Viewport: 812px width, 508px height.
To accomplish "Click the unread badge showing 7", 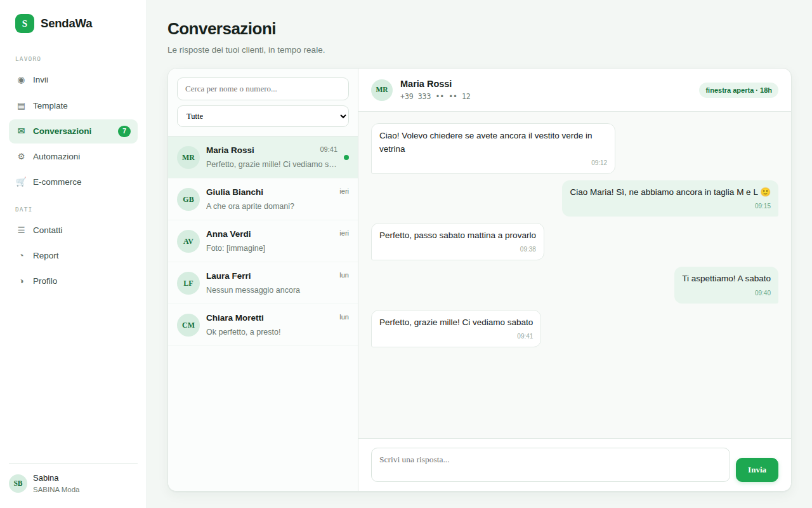I will tap(124, 131).
